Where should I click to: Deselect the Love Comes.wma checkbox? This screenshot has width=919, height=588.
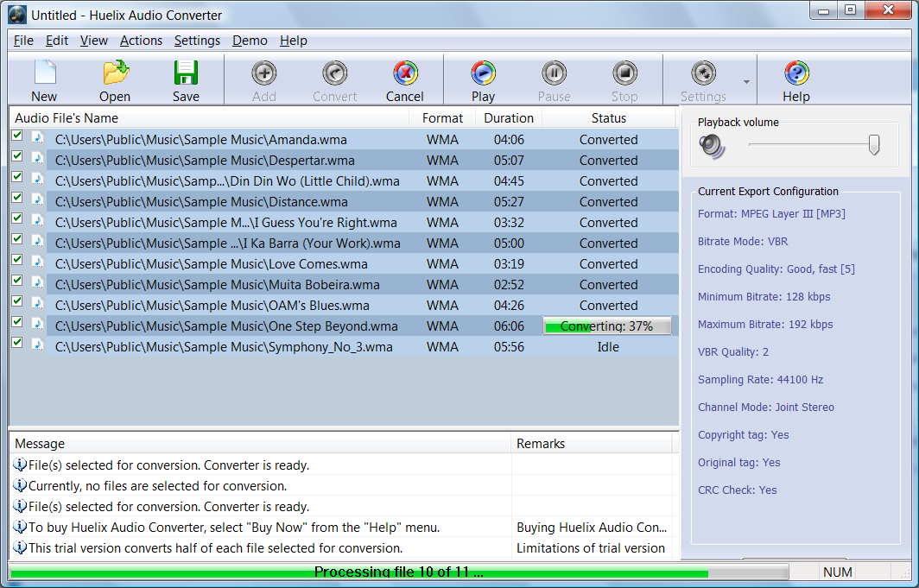click(17, 260)
